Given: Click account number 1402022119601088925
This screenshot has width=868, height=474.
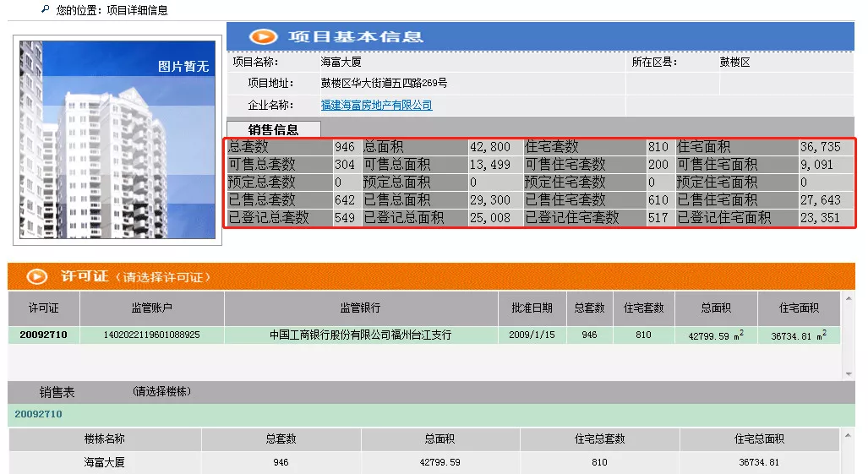Looking at the screenshot, I should (151, 335).
